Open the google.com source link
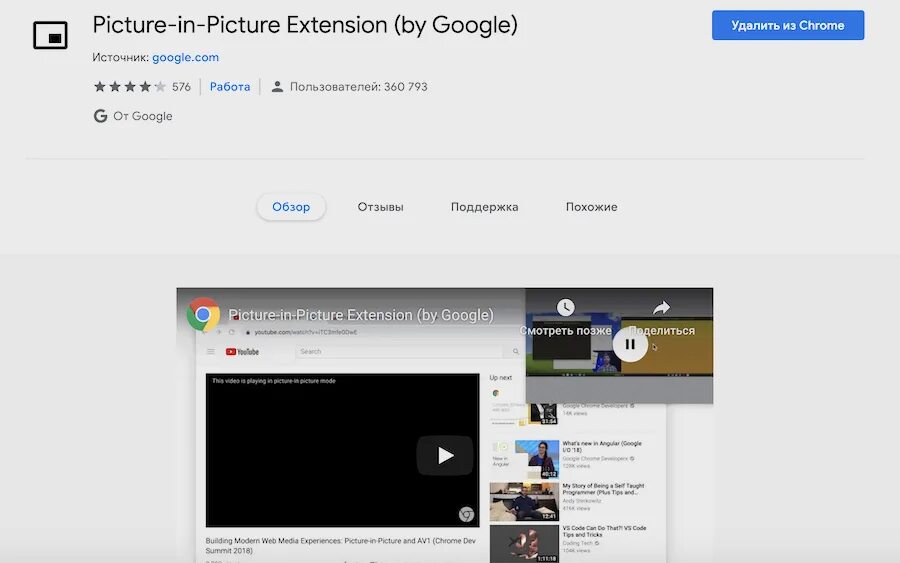Image resolution: width=900 pixels, height=563 pixels. click(x=185, y=57)
